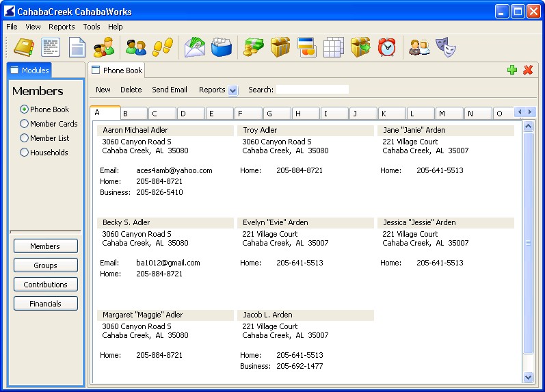Select the Member List radio option

click(x=25, y=138)
